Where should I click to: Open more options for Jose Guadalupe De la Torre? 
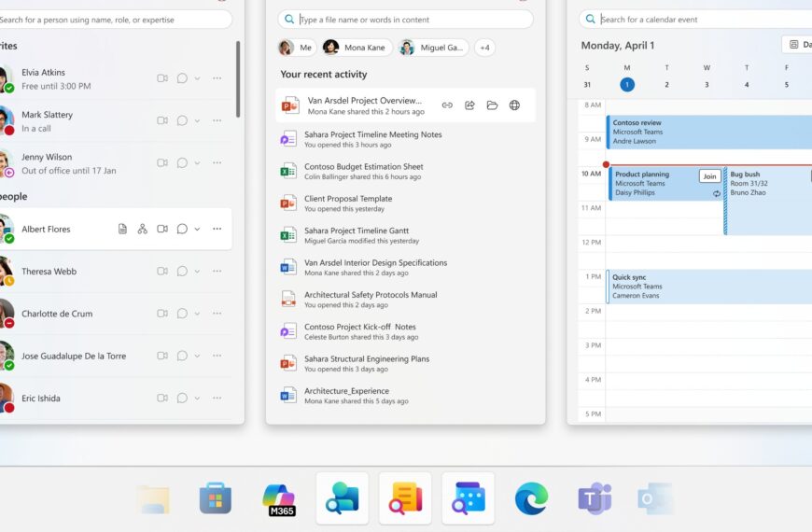pos(217,356)
